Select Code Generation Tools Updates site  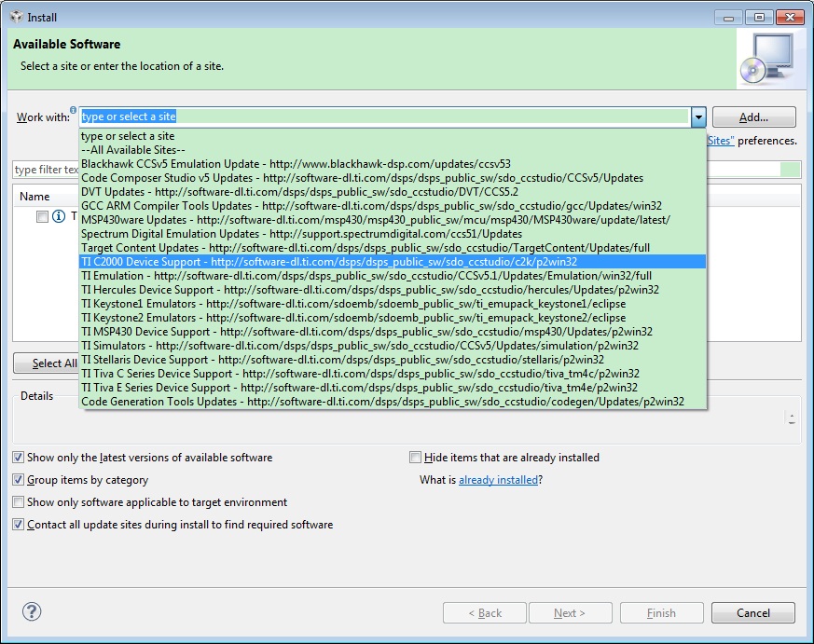[x=393, y=402]
